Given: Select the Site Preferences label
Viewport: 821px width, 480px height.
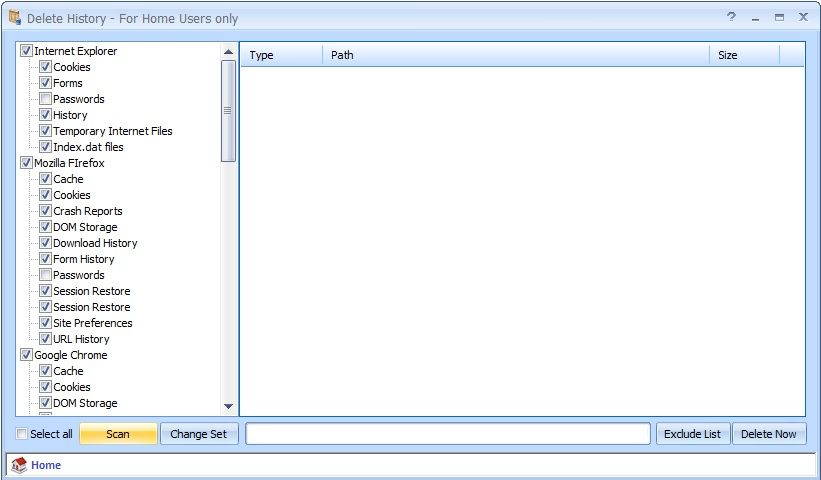Looking at the screenshot, I should tap(93, 323).
